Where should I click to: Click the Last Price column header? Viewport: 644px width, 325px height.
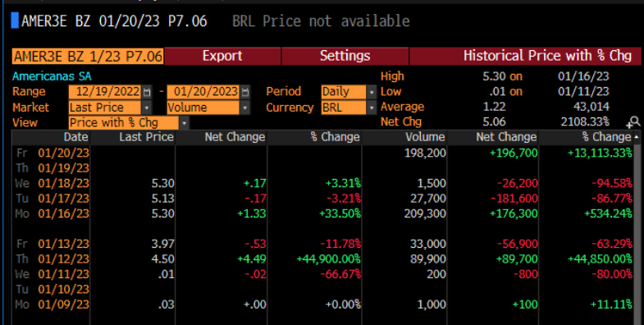pyautogui.click(x=132, y=137)
